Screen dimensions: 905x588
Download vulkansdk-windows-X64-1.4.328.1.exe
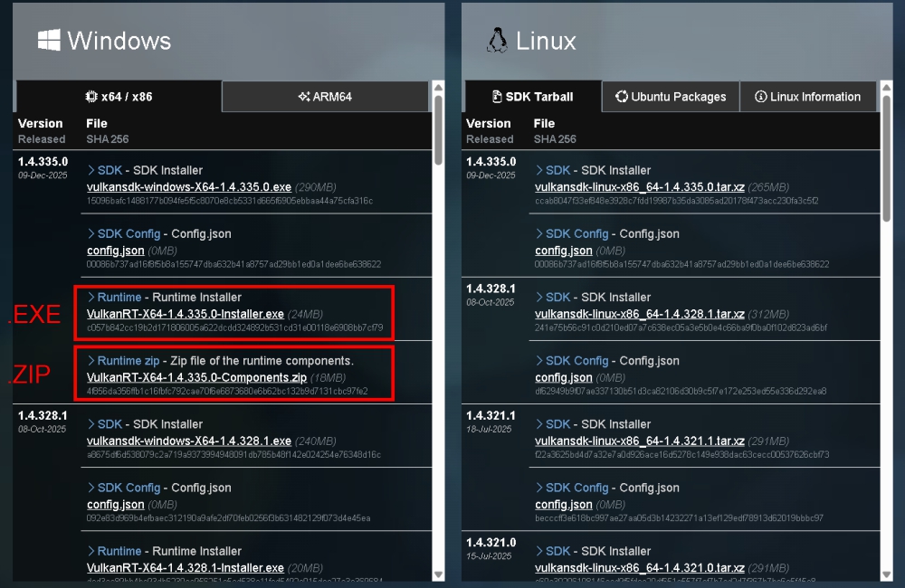click(188, 441)
